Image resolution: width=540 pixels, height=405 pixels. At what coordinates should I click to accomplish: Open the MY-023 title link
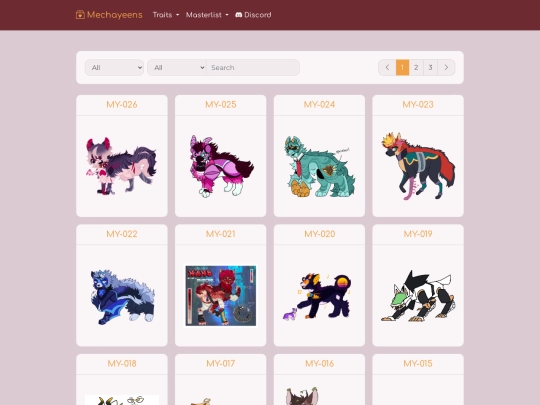coord(418,105)
